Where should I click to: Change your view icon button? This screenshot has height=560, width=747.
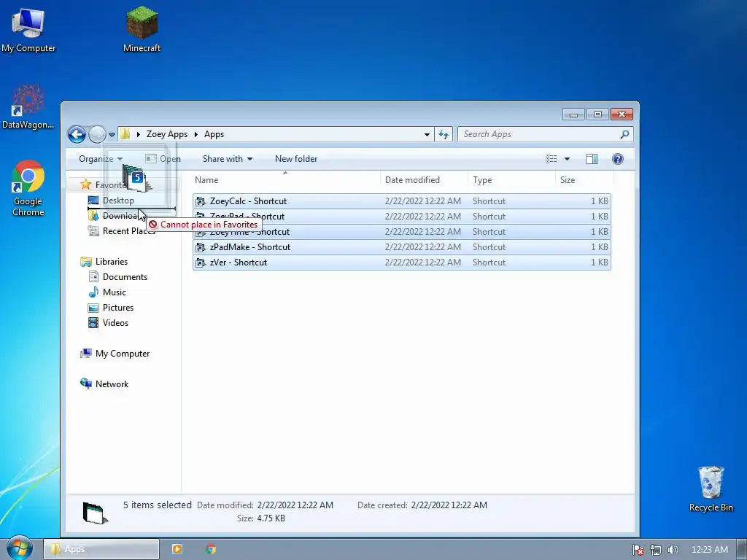click(551, 159)
